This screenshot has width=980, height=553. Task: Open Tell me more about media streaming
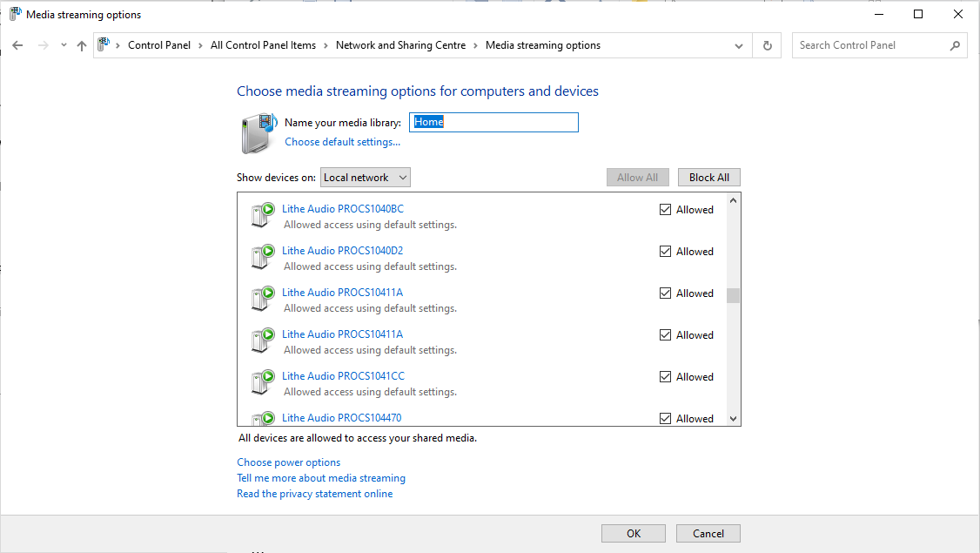321,478
